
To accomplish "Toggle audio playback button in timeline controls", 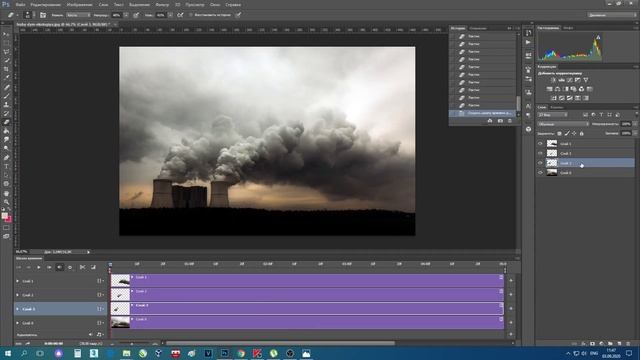I will coord(60,267).
